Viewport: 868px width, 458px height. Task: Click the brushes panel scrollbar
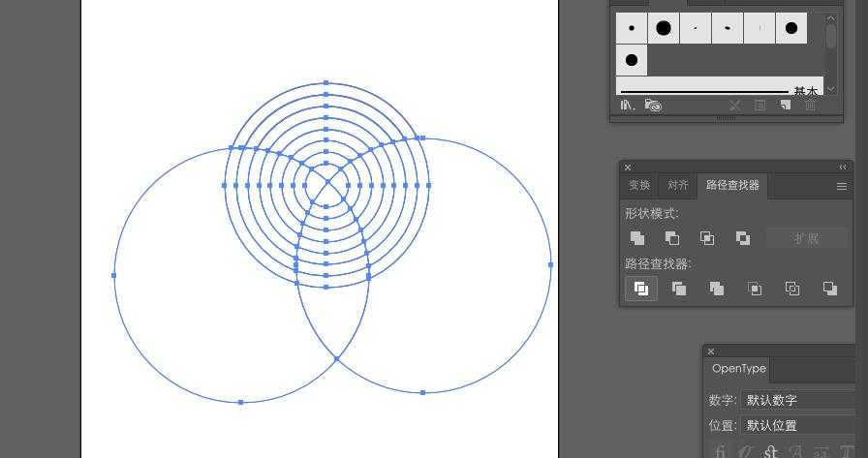[830, 37]
